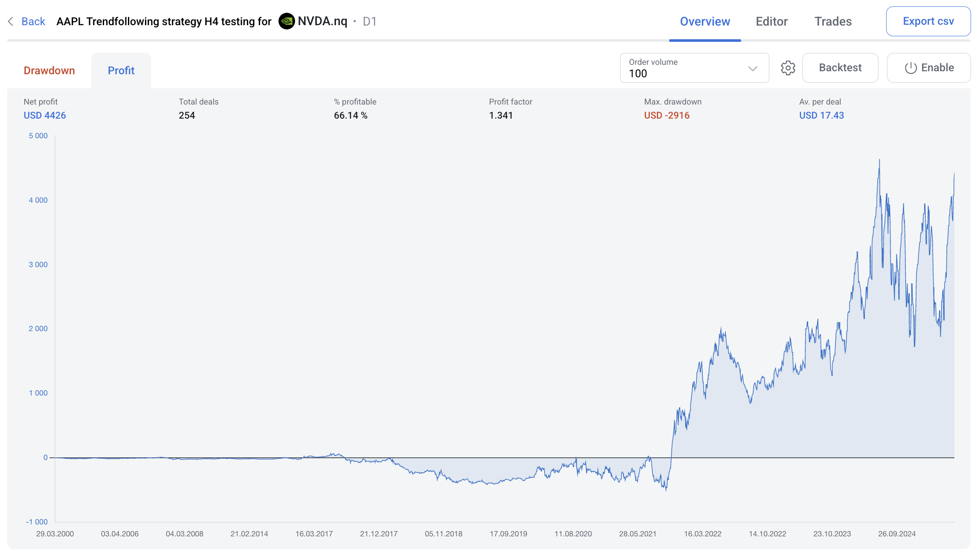Viewport: 980px width, 553px height.
Task: Click the Back link
Action: pos(33,21)
